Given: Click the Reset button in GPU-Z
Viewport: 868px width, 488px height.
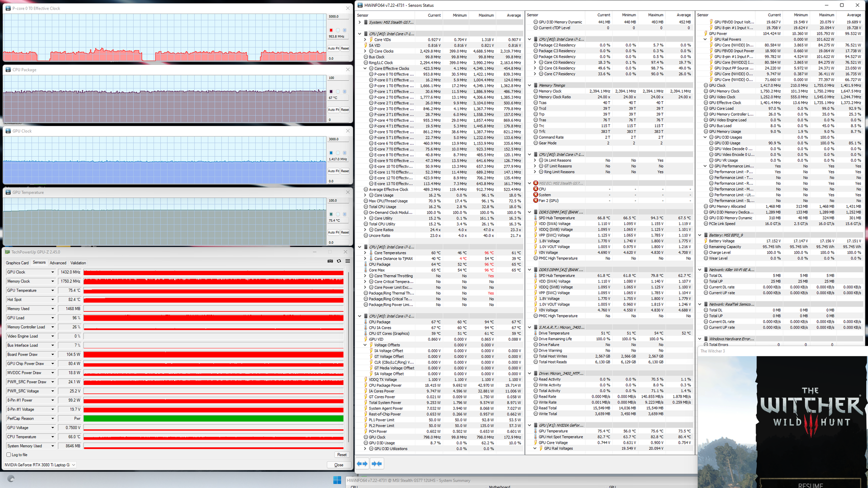Looking at the screenshot, I should coord(342,455).
